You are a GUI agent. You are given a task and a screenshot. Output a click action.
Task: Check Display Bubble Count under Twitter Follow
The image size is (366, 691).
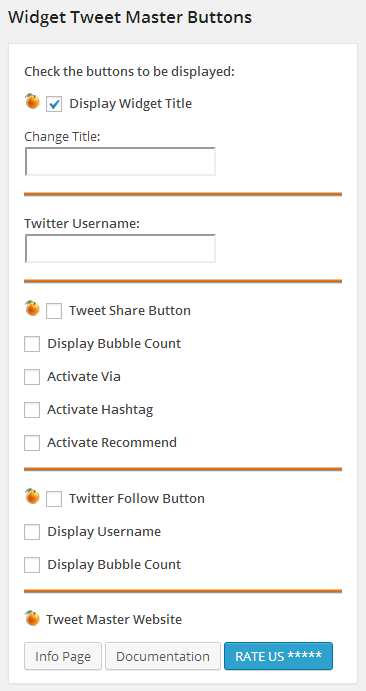click(32, 565)
